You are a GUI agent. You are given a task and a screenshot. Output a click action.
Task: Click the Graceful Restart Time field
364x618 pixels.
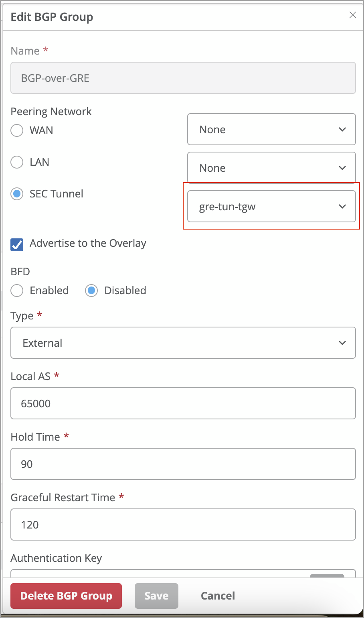click(x=183, y=524)
